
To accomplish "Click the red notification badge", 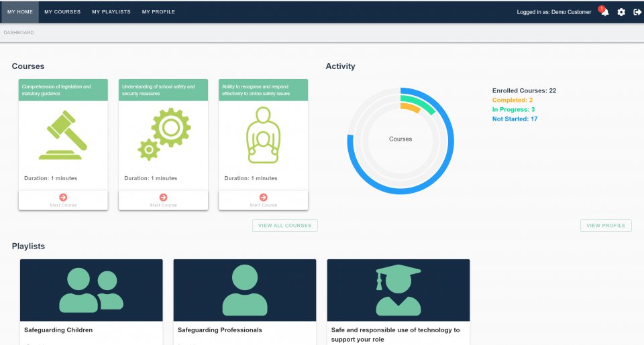I will click(x=602, y=9).
